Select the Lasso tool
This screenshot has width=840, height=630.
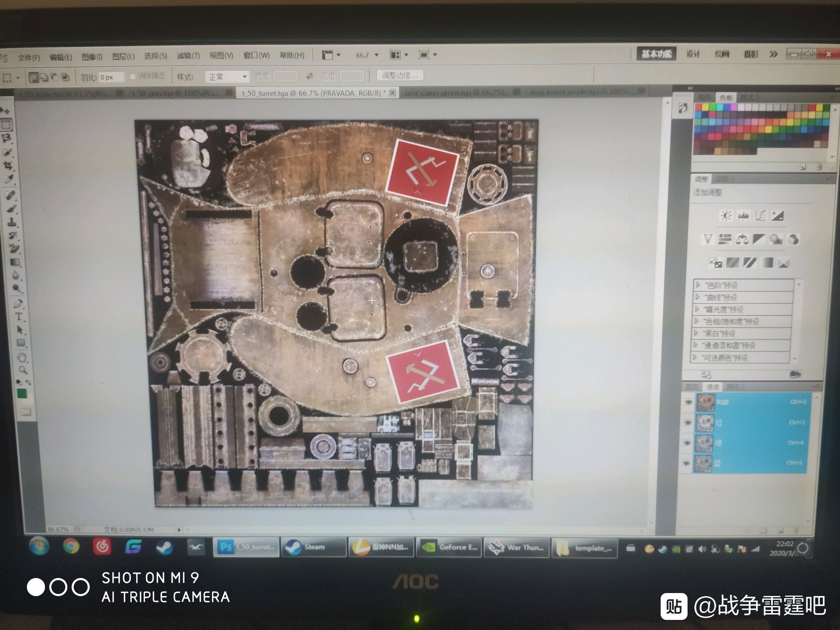pyautogui.click(x=7, y=138)
